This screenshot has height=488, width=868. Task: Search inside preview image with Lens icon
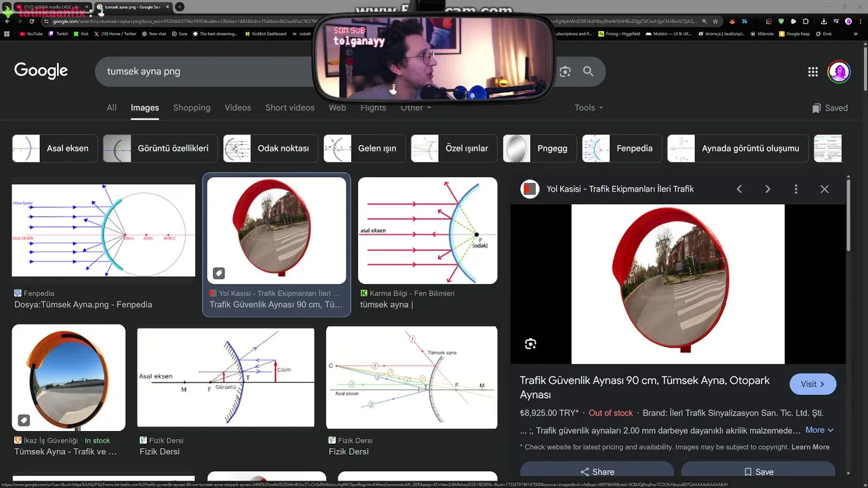tap(530, 344)
